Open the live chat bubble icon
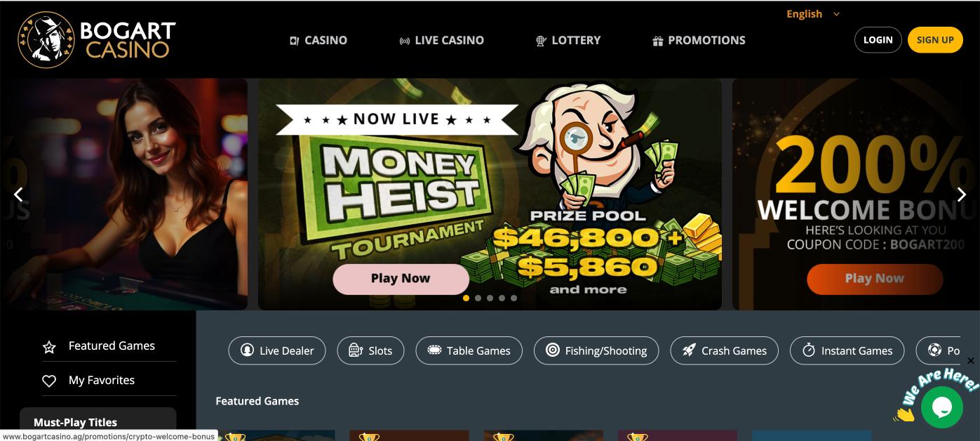Screen dimensions: 980x441 pyautogui.click(x=941, y=407)
